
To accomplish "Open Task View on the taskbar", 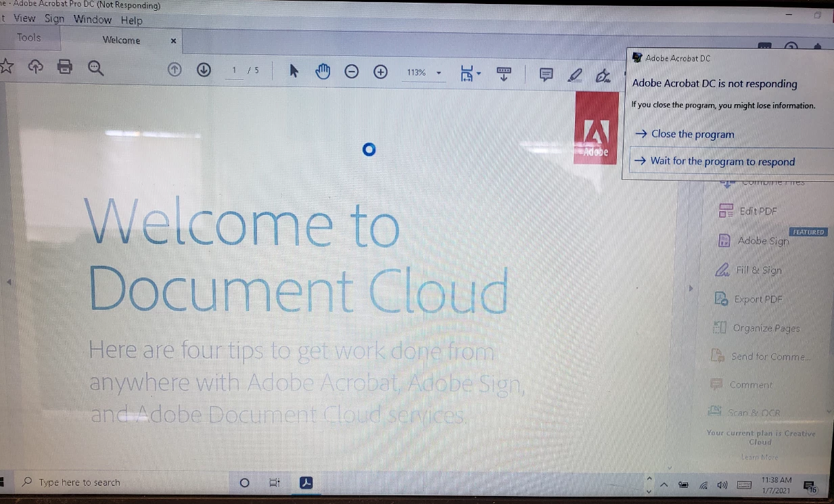I will pos(275,482).
